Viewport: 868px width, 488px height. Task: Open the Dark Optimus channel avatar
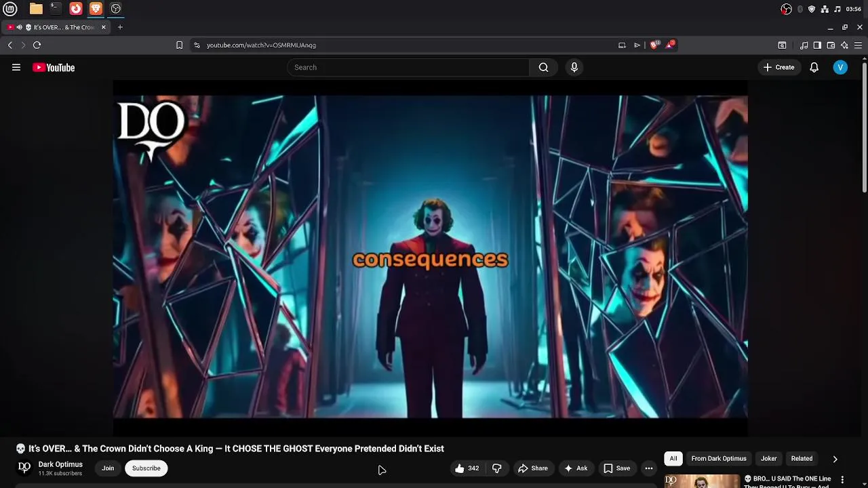click(x=24, y=468)
